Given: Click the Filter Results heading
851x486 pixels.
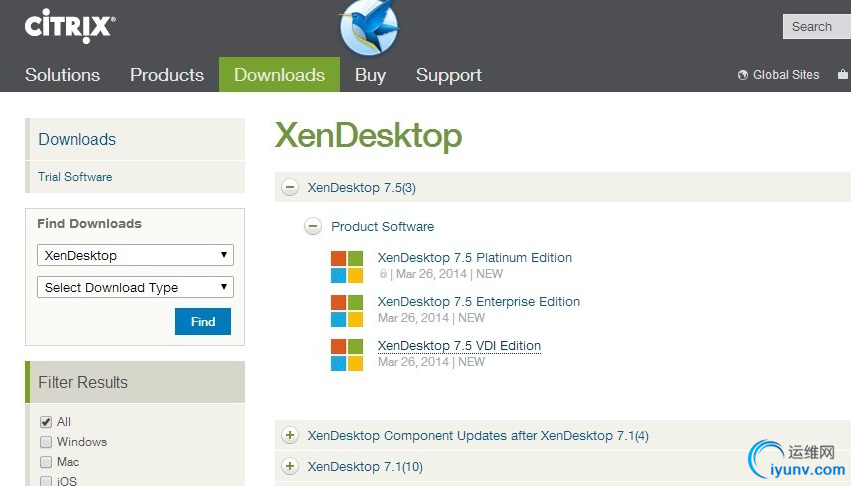Looking at the screenshot, I should pos(83,382).
